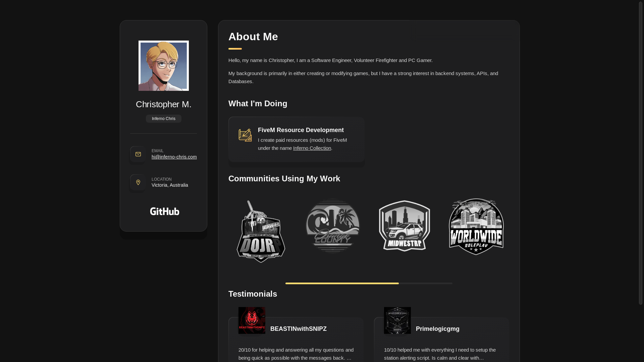
Task: Open the Orange County community logo
Action: pyautogui.click(x=333, y=226)
